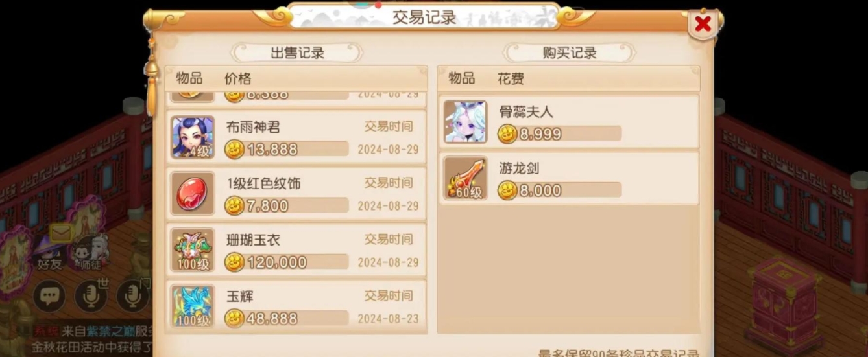Switch to the 购买记录 tab
868x357 pixels.
(569, 53)
